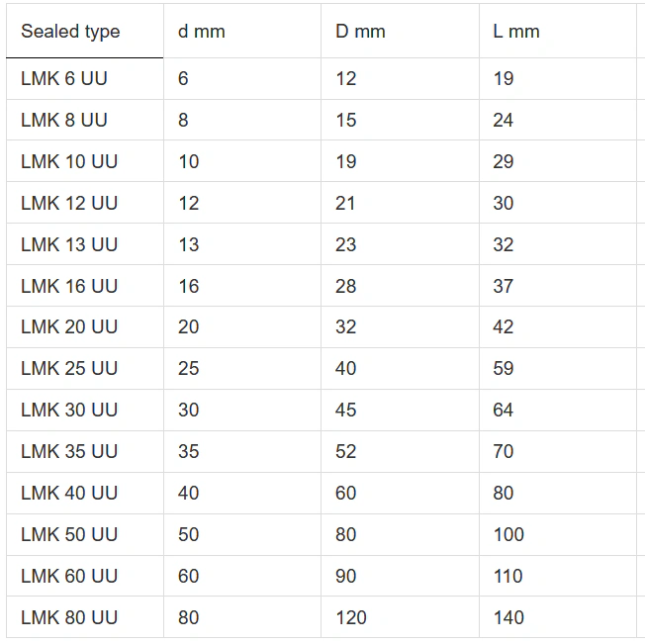
Task: Select L value 140 in last row
Action: pyautogui.click(x=508, y=617)
